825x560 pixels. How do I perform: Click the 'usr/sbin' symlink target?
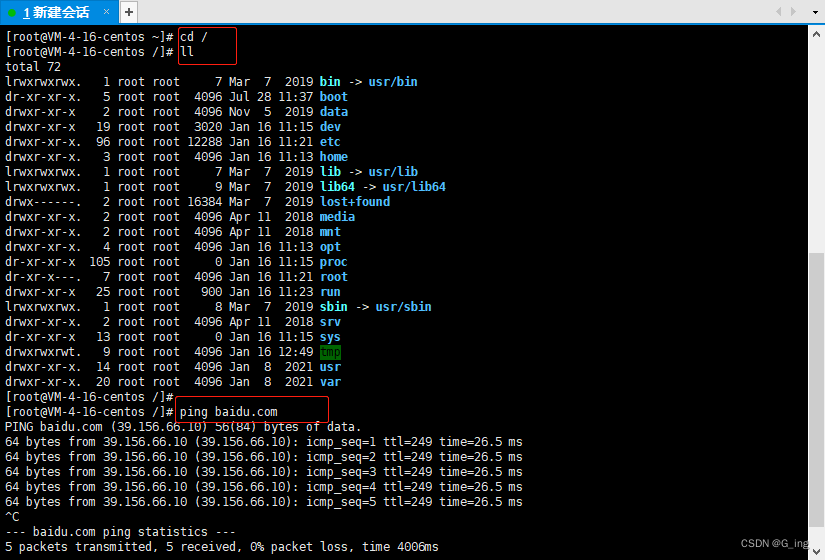tap(404, 307)
